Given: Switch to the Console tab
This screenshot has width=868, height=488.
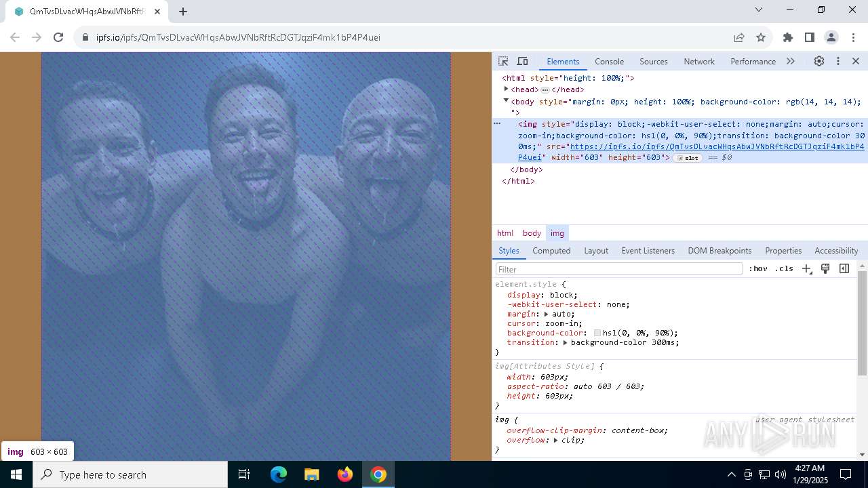Looking at the screenshot, I should 609,61.
